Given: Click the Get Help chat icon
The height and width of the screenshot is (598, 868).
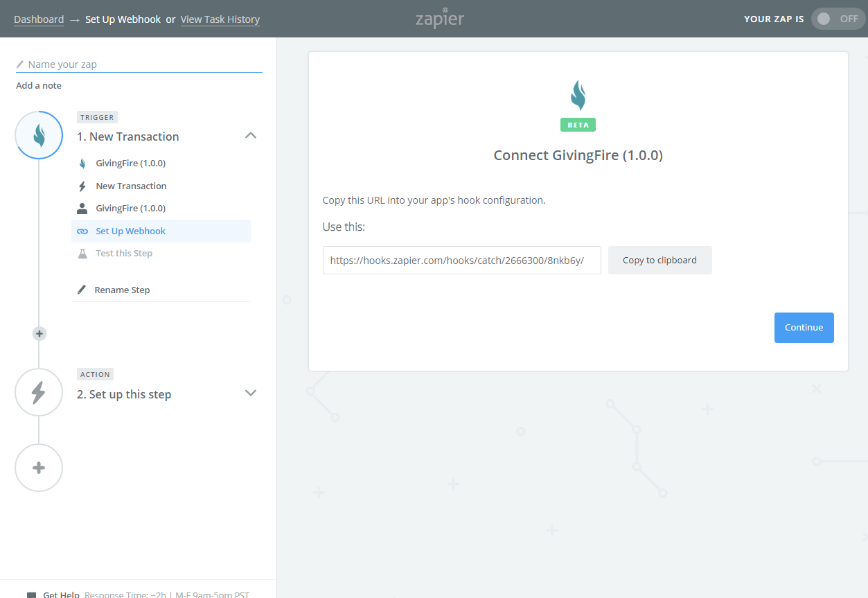Looking at the screenshot, I should tap(31, 595).
